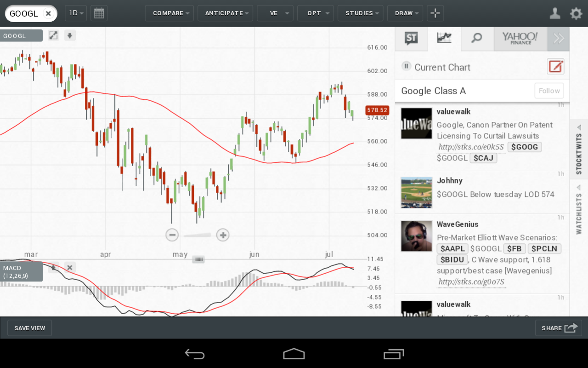Image resolution: width=588 pixels, height=368 pixels.
Task: Click the WaveGenius username
Action: pyautogui.click(x=458, y=224)
